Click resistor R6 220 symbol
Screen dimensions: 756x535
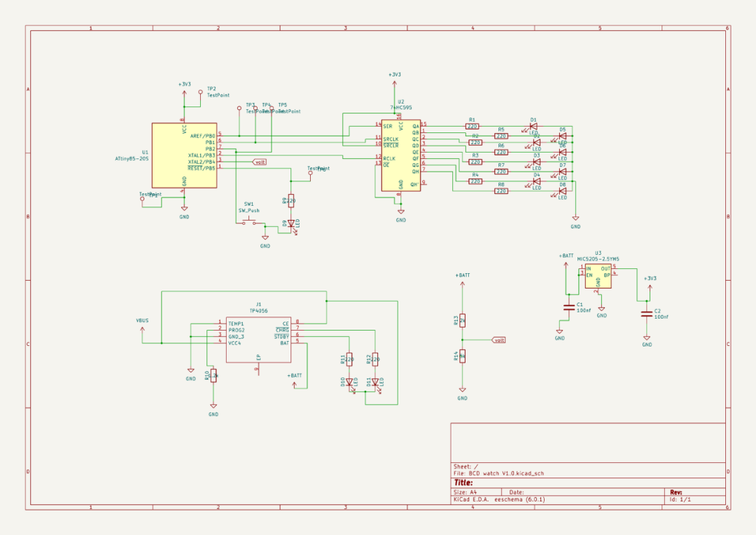(501, 152)
